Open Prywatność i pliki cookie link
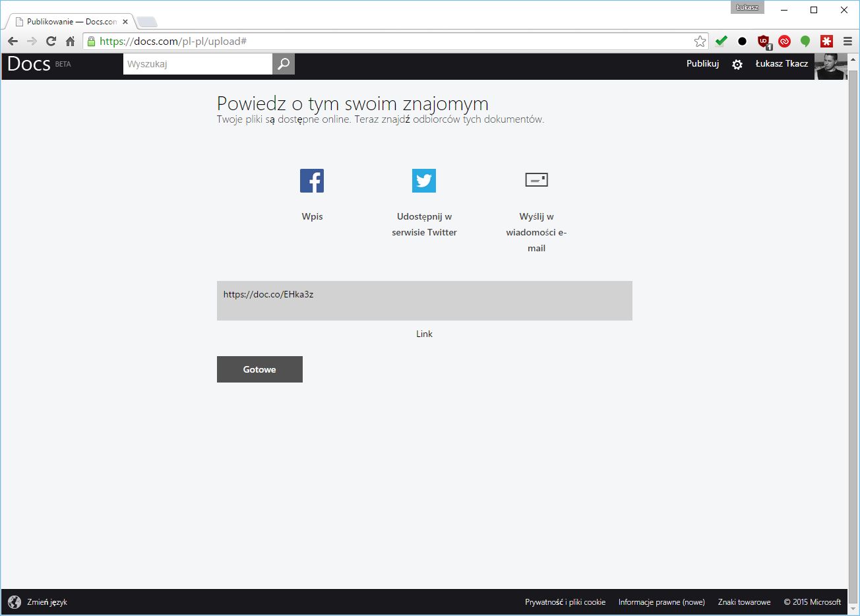 [x=565, y=602]
